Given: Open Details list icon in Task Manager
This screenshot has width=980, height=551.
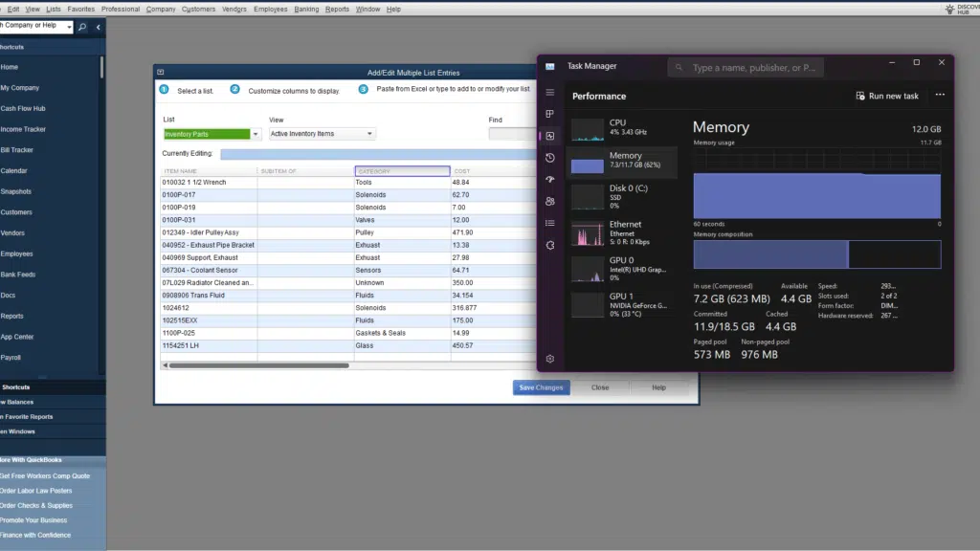Looking at the screenshot, I should [550, 223].
